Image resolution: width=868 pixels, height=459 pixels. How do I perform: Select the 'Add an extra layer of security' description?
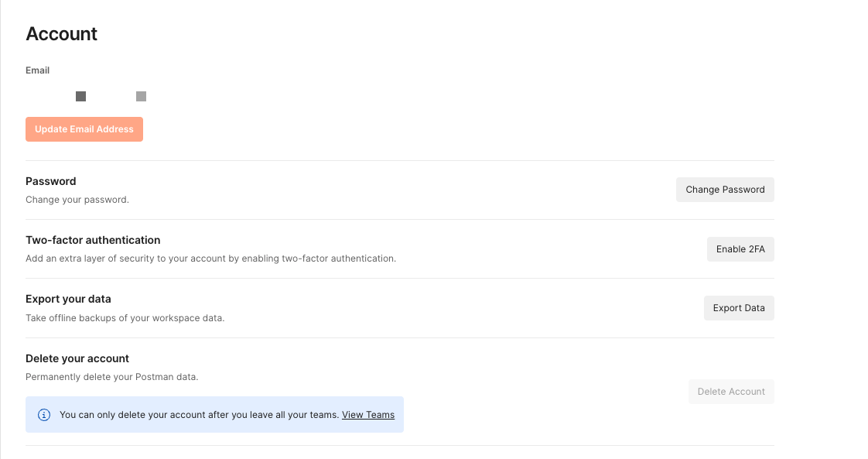coord(211,259)
